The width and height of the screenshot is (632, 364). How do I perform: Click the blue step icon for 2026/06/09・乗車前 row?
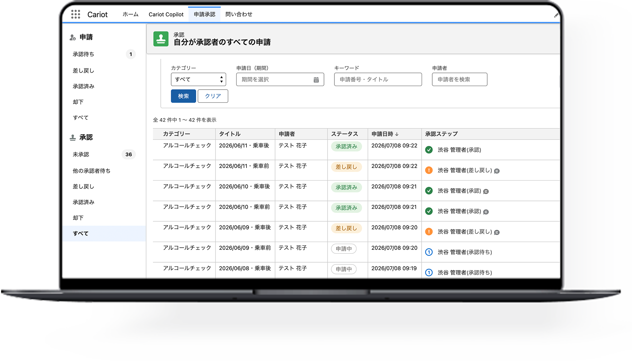pyautogui.click(x=429, y=252)
